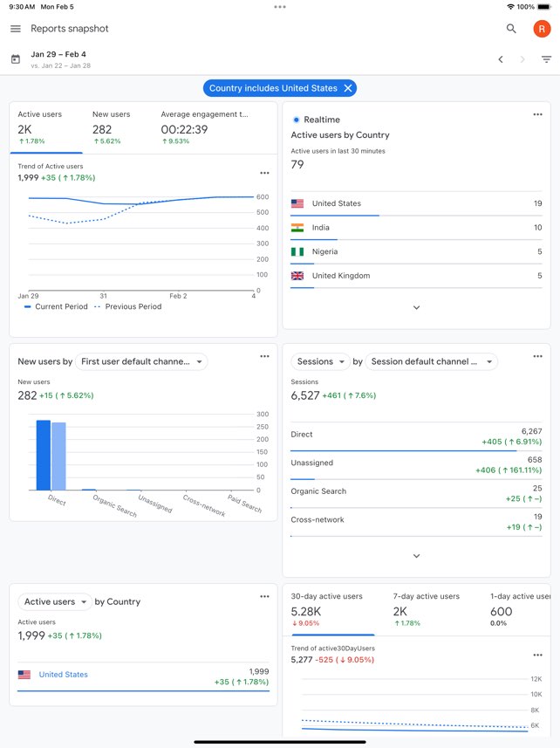
Task: Remove the United States country filter
Action: [348, 88]
